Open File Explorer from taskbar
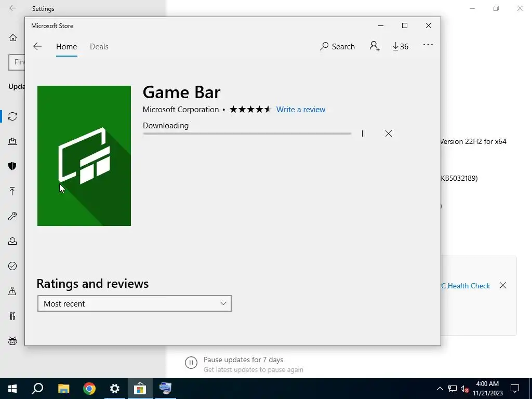 [x=63, y=389]
